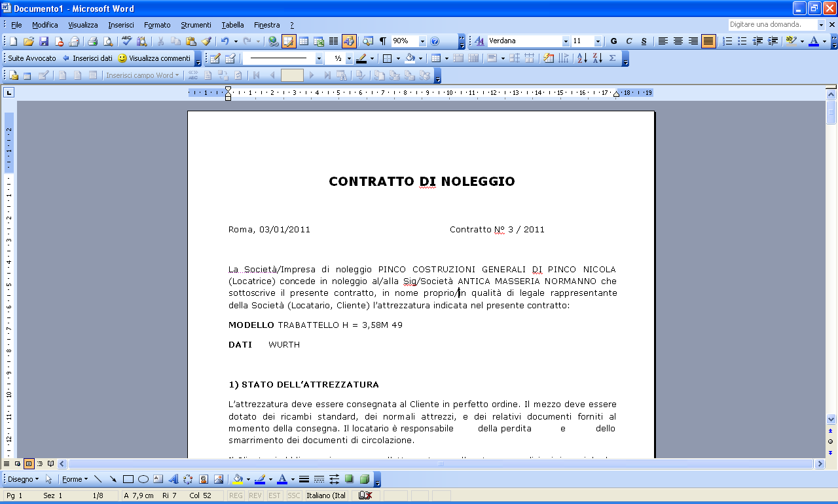Viewport: 838px width, 504px height.
Task: Apply the drawing line color
Action: point(260,479)
